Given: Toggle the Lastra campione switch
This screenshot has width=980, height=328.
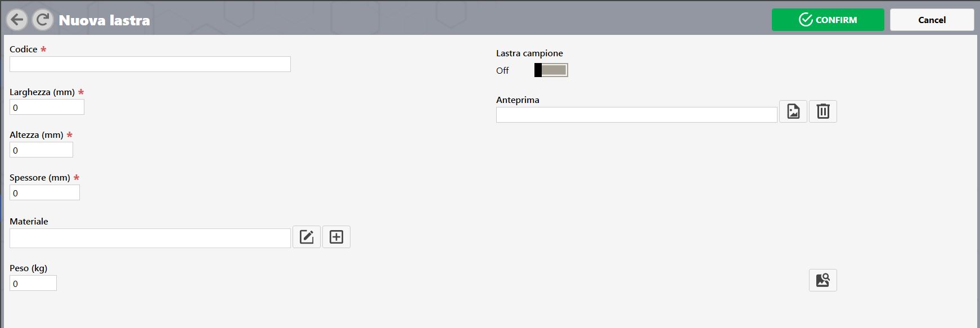Looking at the screenshot, I should point(551,70).
